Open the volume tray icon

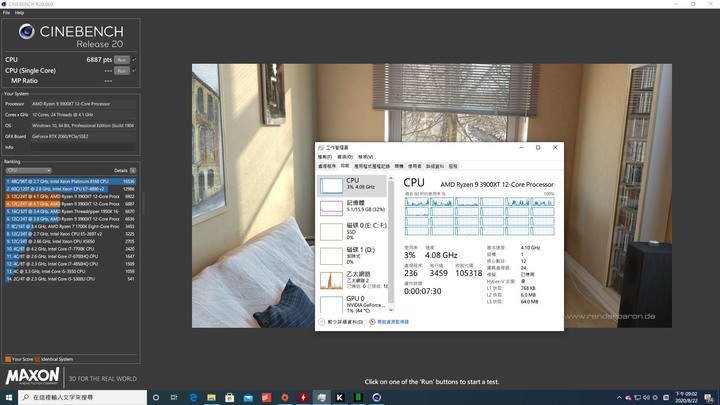(647, 398)
